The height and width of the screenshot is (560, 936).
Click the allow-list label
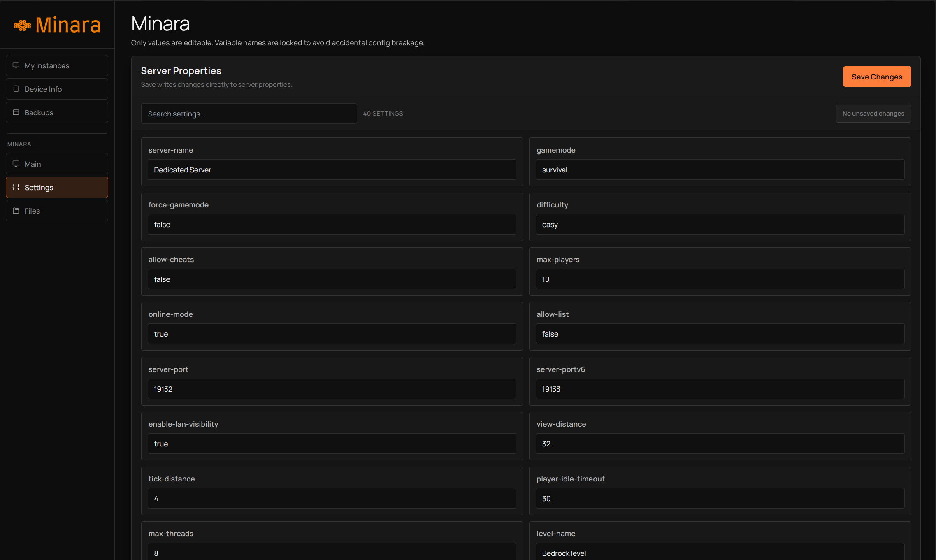coord(553,314)
